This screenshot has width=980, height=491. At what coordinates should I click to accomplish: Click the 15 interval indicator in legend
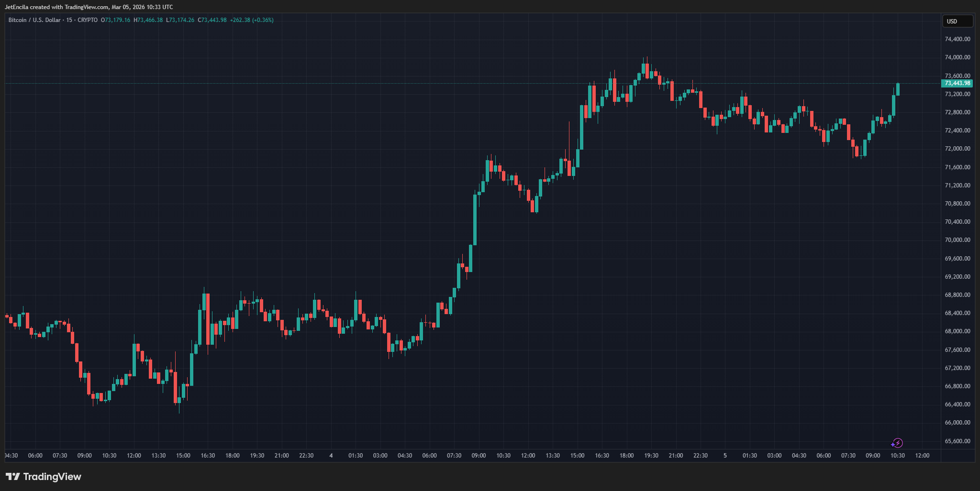coord(69,20)
